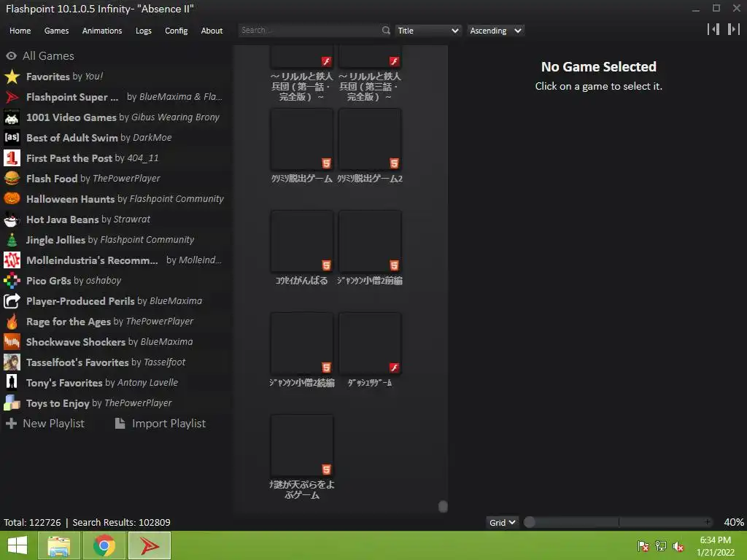The image size is (747, 560).
Task: Open Google Chrome from the taskbar
Action: 104,545
